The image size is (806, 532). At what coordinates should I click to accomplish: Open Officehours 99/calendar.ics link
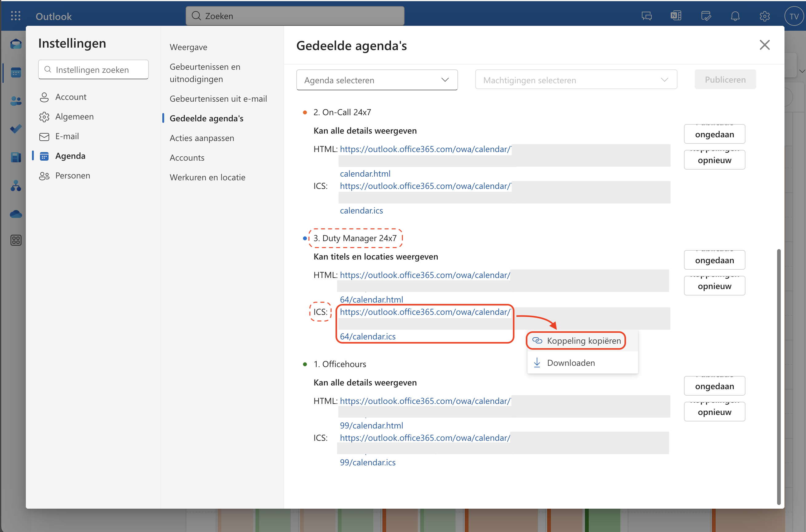pos(368,462)
